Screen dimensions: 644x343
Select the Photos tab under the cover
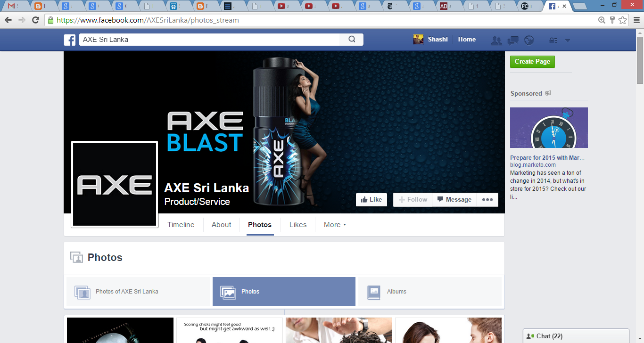260,225
